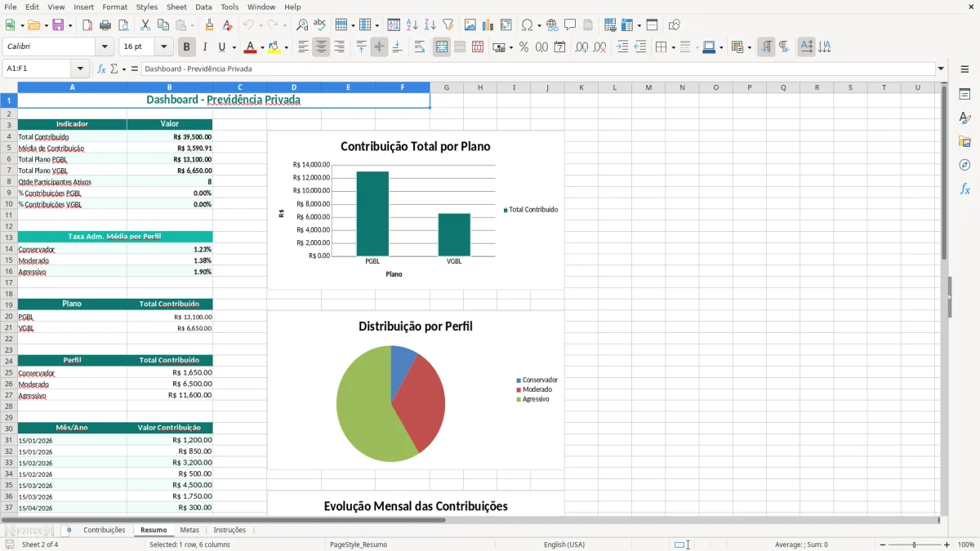Toggle Wrap Text
Screen dimensions: 980x551
[x=420, y=47]
